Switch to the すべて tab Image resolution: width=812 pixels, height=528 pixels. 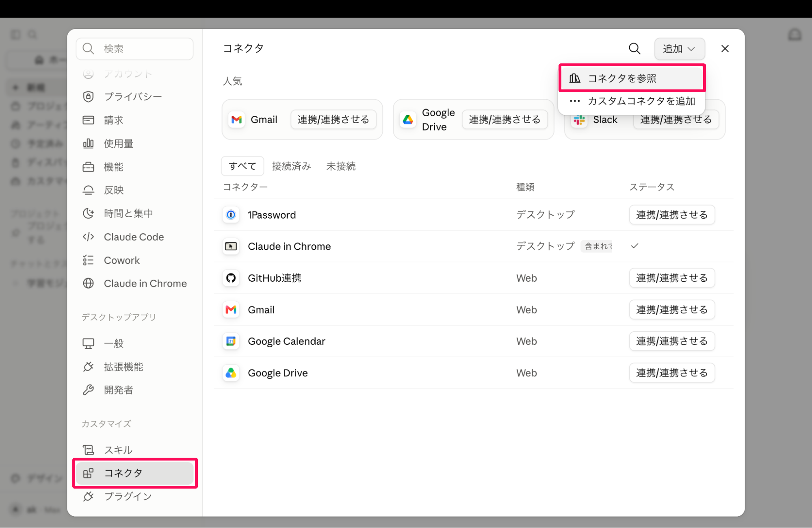click(243, 166)
